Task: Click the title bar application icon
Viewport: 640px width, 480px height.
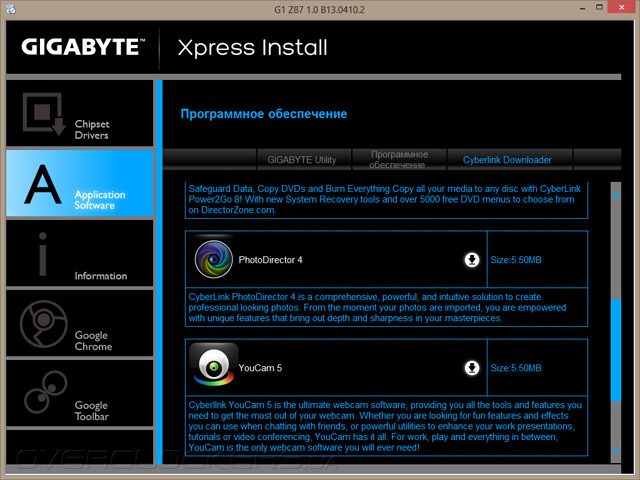Action: [11, 9]
